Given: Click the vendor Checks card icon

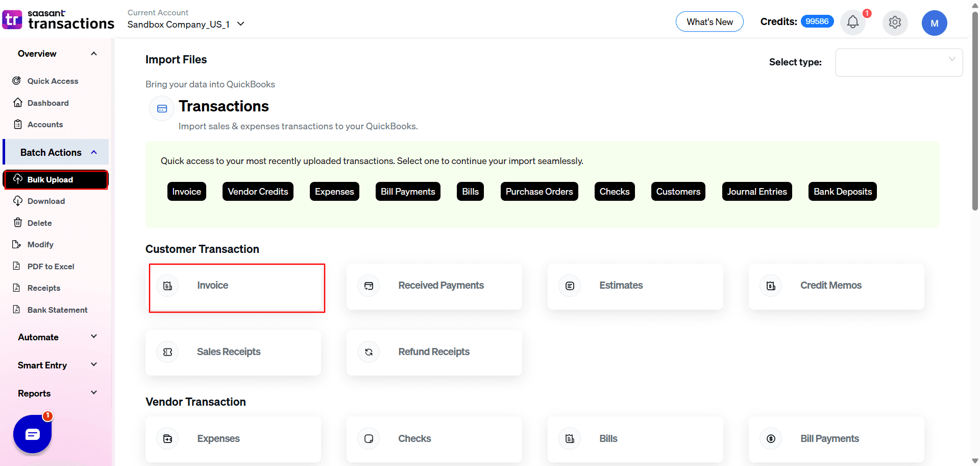Looking at the screenshot, I should coord(369,438).
